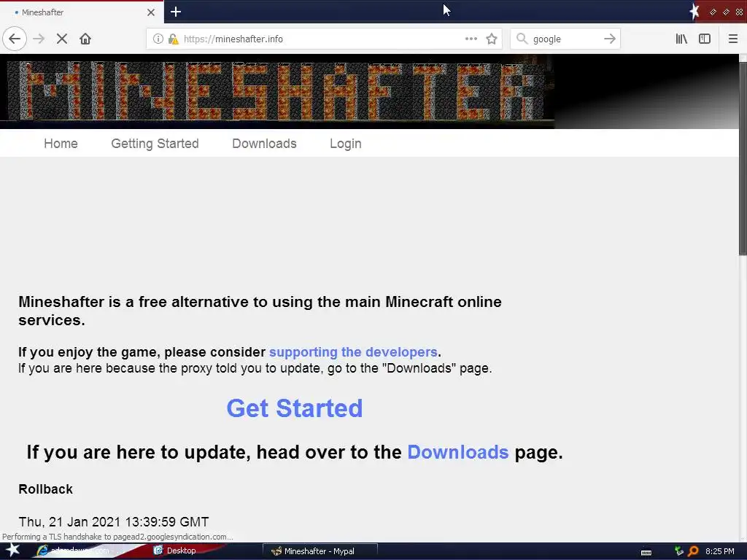Click the padlock warning security icon
Viewport: 747px width, 560px height.
click(174, 39)
